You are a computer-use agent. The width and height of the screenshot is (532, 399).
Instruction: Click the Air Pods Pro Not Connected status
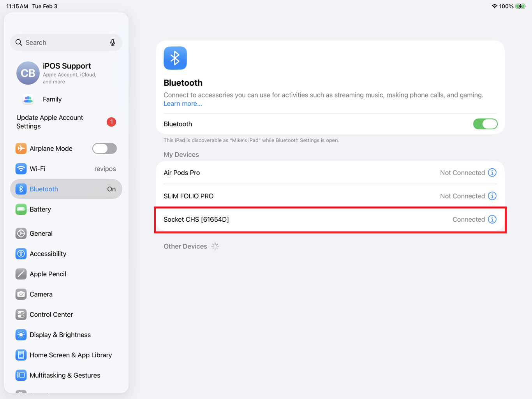click(462, 173)
